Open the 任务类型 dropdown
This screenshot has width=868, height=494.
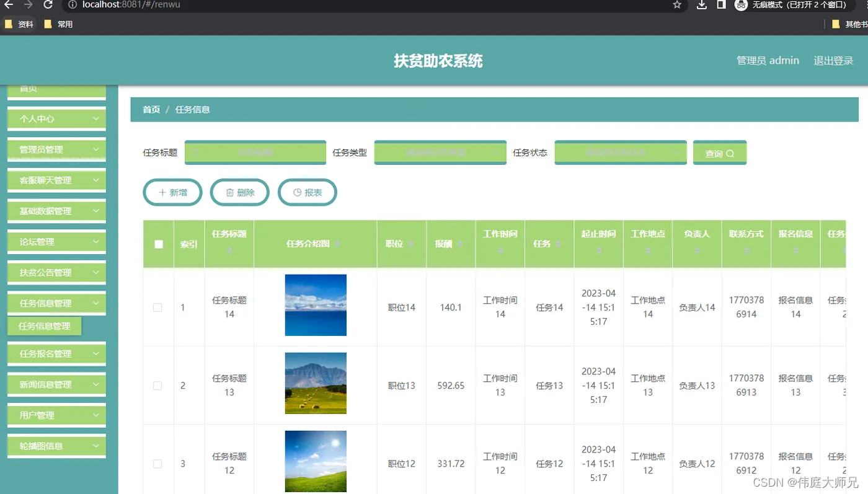pyautogui.click(x=440, y=152)
